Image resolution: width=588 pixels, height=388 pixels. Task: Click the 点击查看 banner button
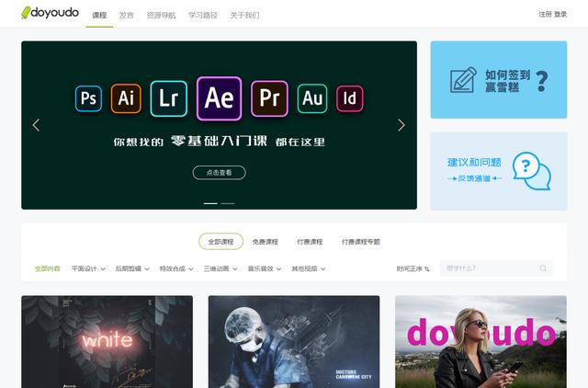point(219,173)
